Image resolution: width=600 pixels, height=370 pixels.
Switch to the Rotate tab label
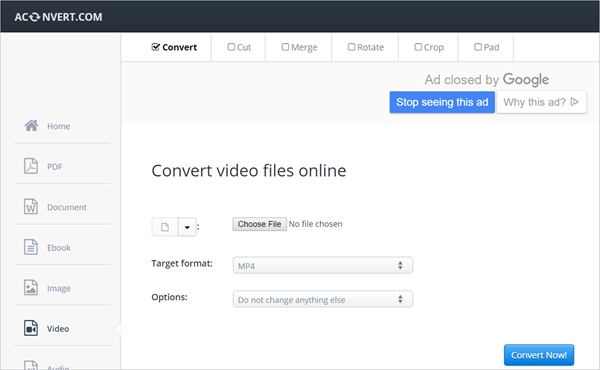click(x=370, y=47)
